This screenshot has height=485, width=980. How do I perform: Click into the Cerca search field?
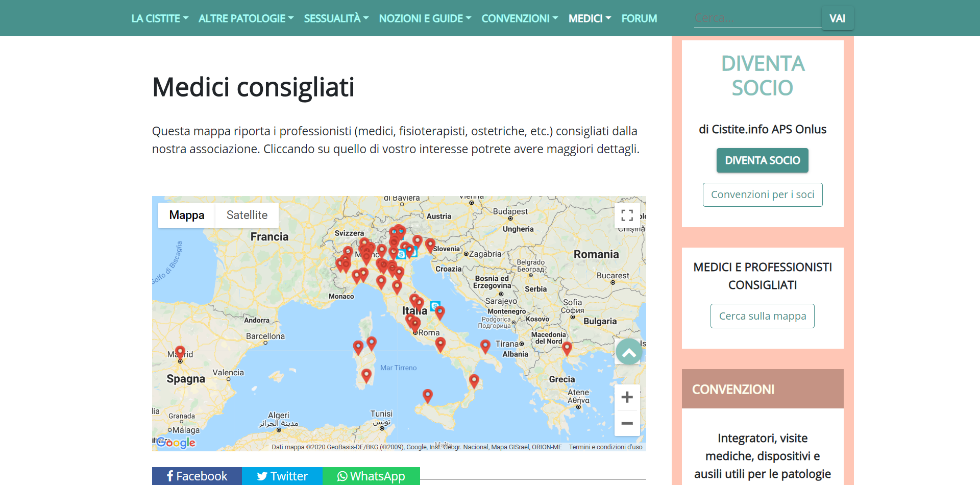coord(757,18)
